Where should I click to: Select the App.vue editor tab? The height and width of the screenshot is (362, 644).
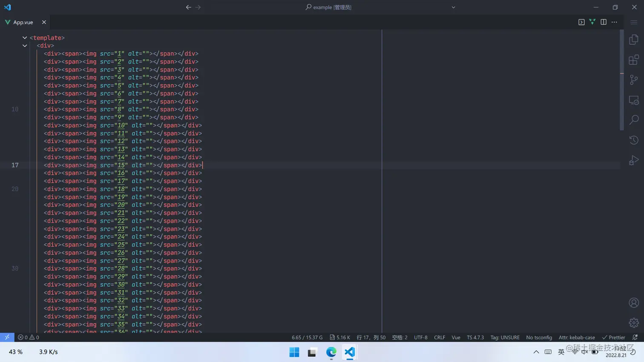click(x=25, y=22)
